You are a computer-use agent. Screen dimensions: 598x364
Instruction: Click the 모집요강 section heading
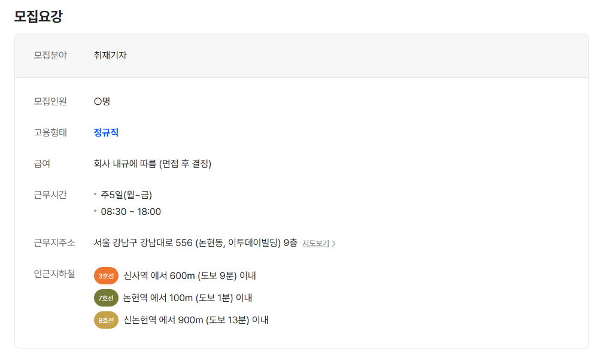coord(38,16)
